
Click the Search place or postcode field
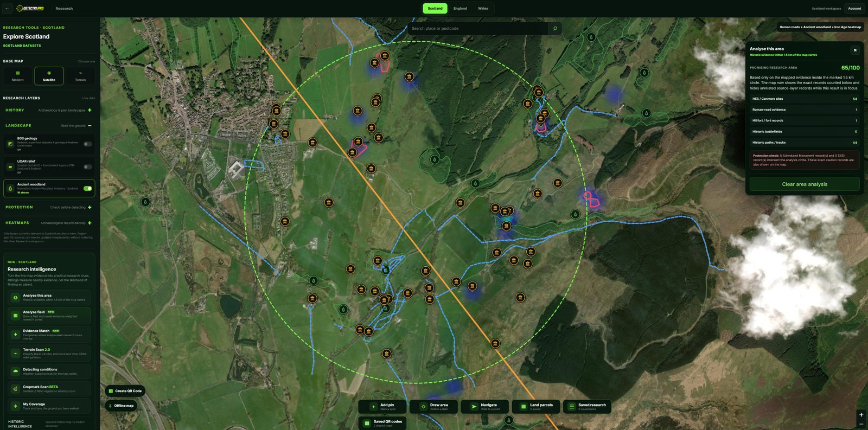[478, 28]
